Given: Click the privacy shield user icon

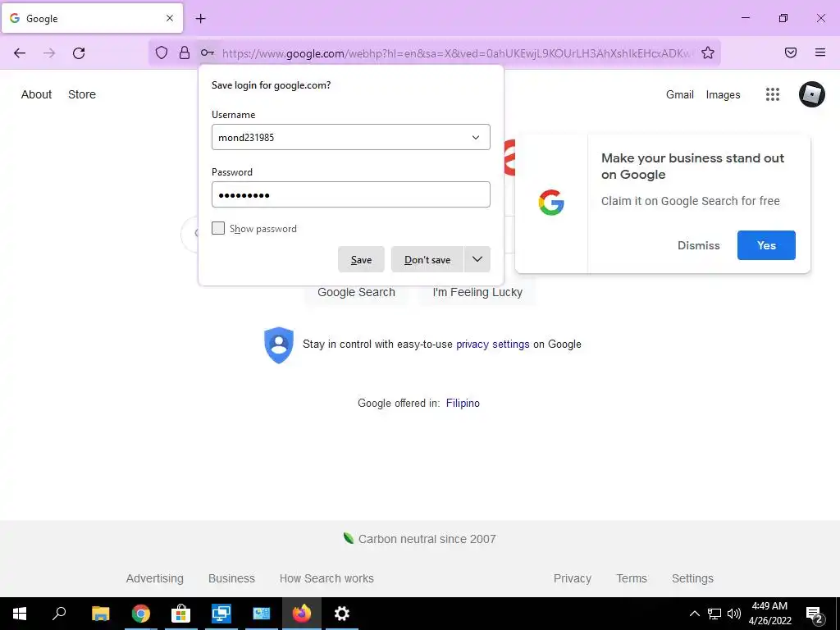Looking at the screenshot, I should (279, 345).
